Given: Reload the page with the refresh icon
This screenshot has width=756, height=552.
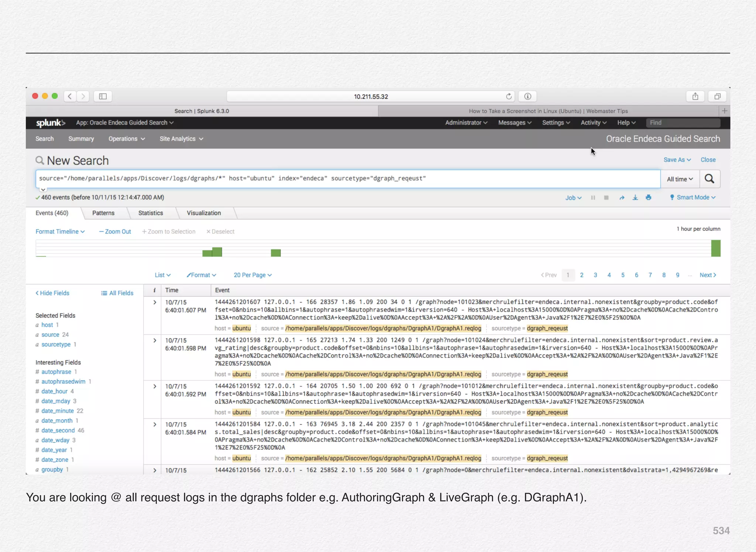Looking at the screenshot, I should point(509,96).
